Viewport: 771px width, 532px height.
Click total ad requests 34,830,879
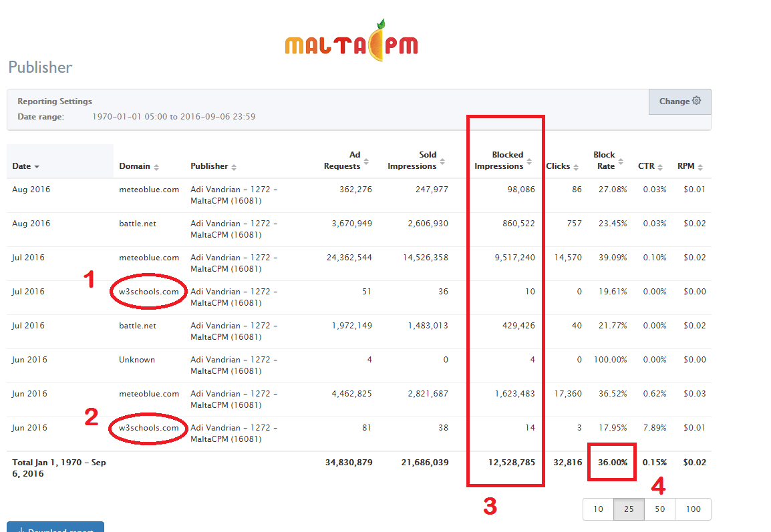click(x=349, y=463)
